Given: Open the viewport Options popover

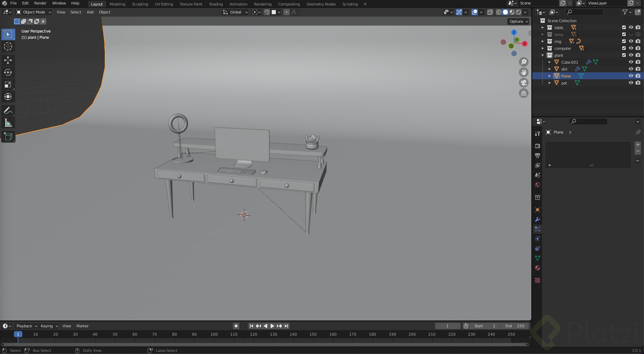Looking at the screenshot, I should coord(518,21).
